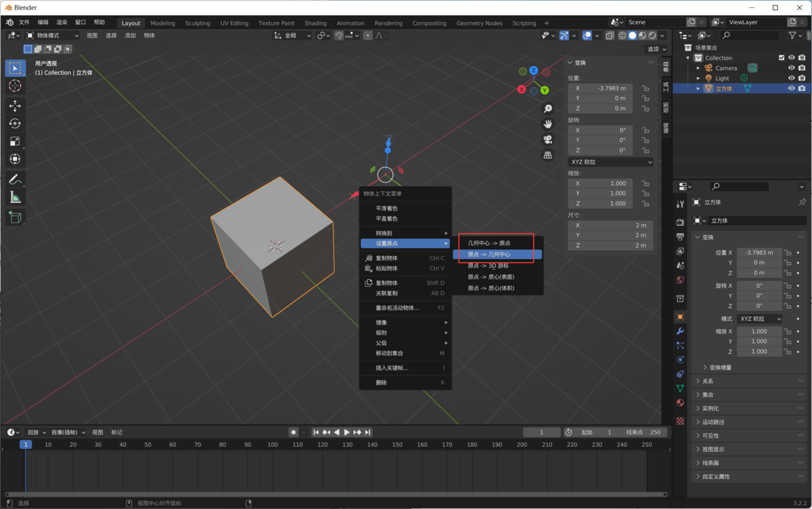This screenshot has width=812, height=509.
Task: Hide the Camera with its eye icon
Action: [x=791, y=68]
